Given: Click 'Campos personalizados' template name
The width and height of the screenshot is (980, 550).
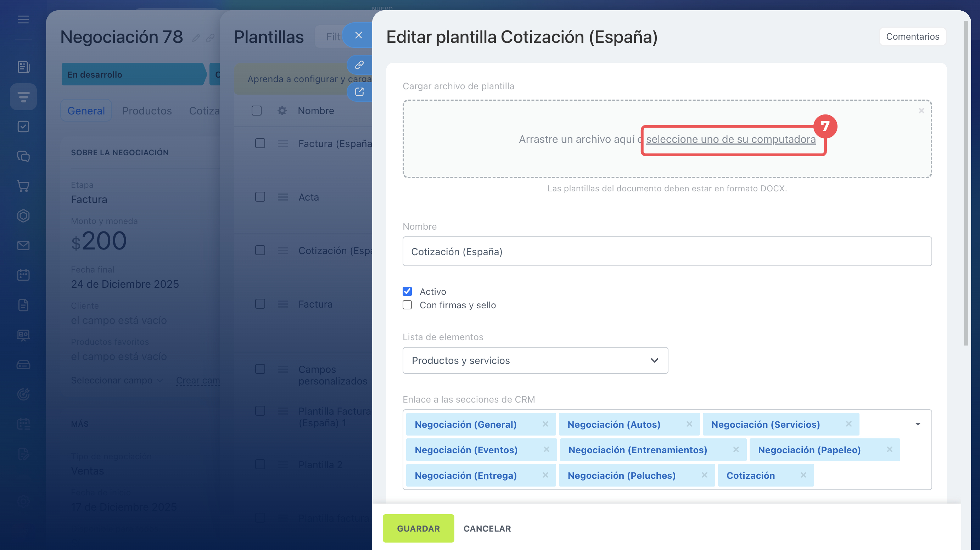Looking at the screenshot, I should 333,375.
